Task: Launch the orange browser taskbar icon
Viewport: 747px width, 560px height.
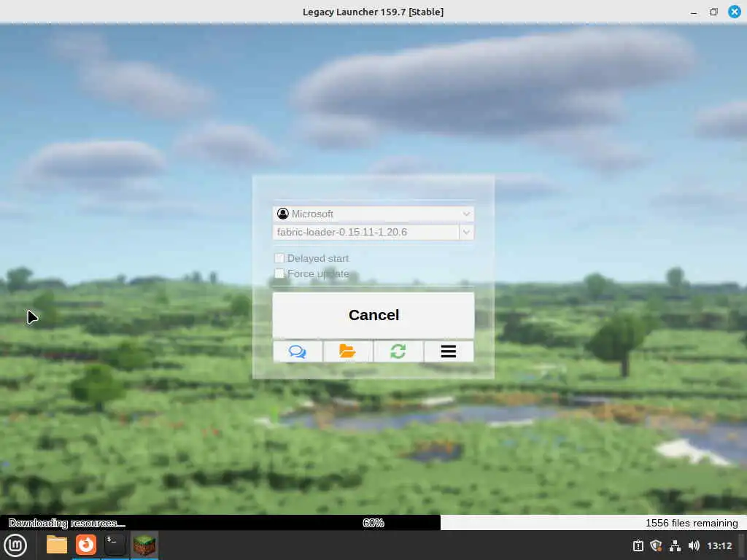Action: tap(86, 545)
